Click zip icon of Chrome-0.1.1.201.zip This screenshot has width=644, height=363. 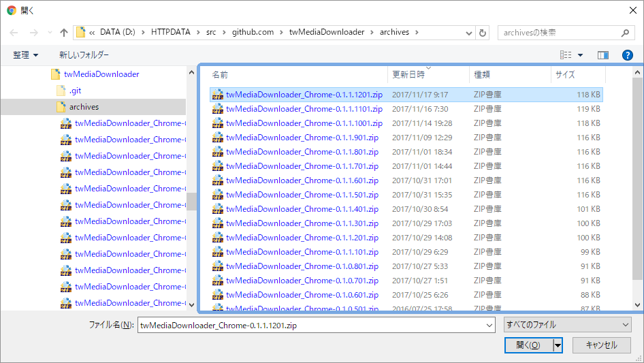(218, 238)
